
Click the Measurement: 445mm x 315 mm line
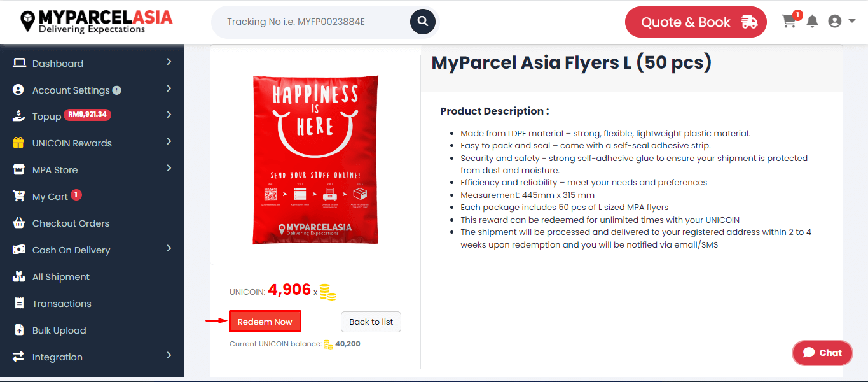(x=528, y=195)
